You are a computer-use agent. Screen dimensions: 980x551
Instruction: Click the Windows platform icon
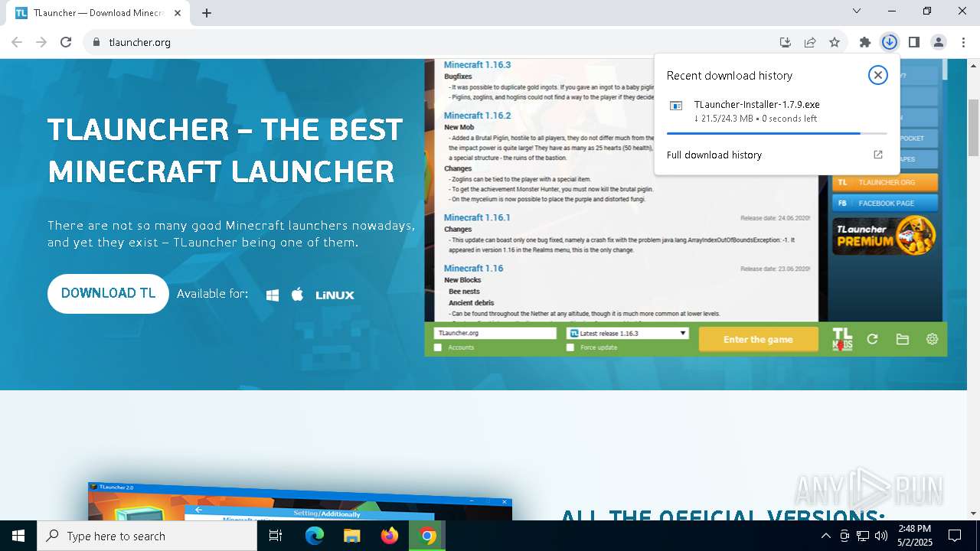(x=273, y=295)
